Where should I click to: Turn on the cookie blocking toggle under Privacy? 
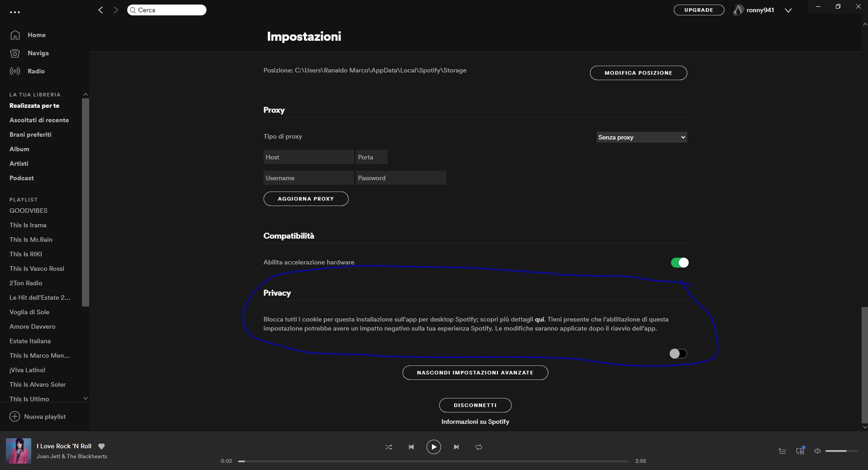678,354
